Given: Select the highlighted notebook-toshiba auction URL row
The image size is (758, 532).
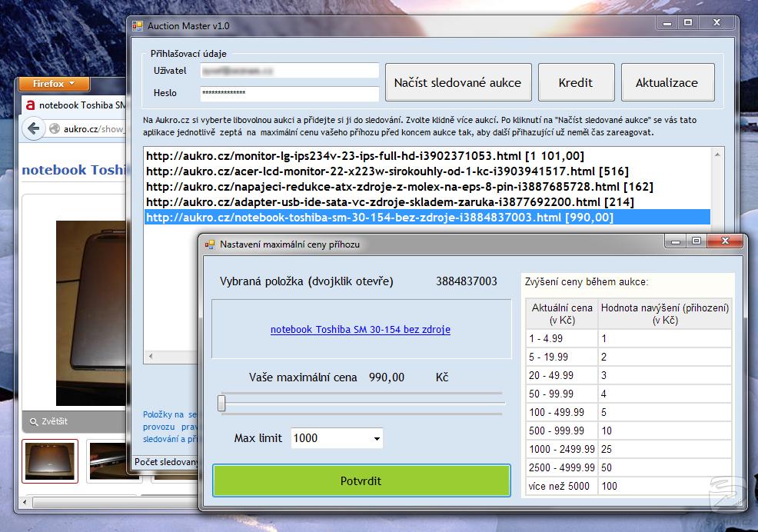Looking at the screenshot, I should 427,217.
